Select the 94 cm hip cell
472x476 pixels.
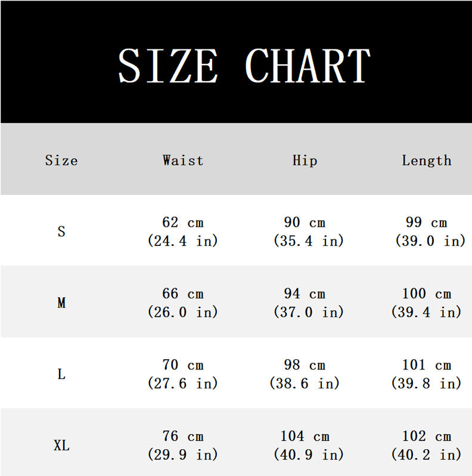click(x=305, y=303)
